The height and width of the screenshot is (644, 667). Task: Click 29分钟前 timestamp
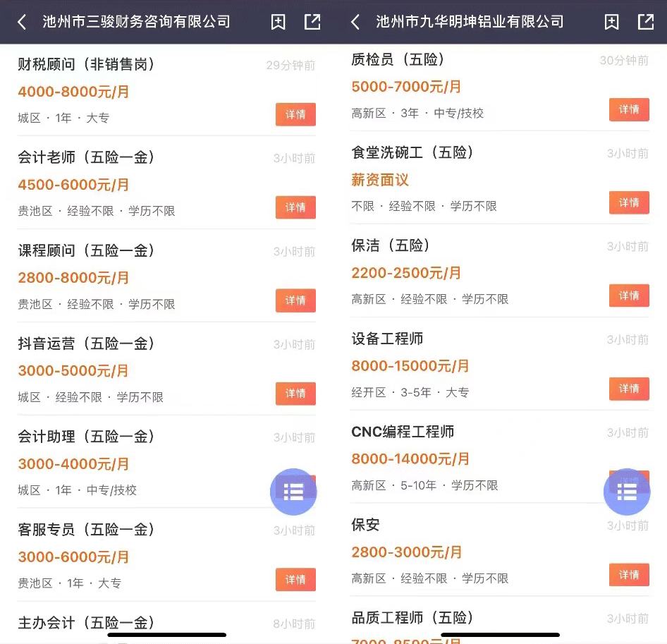[291, 65]
